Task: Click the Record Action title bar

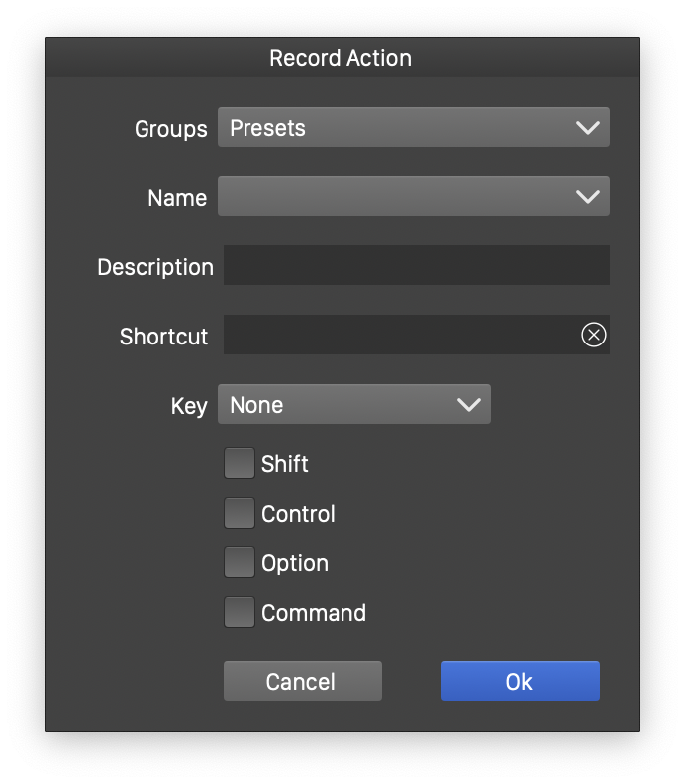Action: [x=341, y=58]
